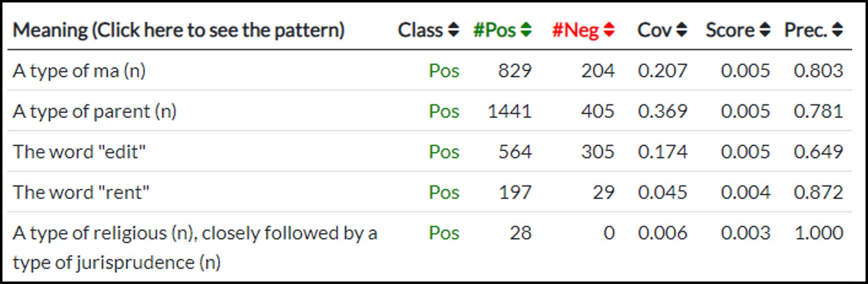Click the Meaning column header
This screenshot has height=284, width=868.
[x=178, y=30]
